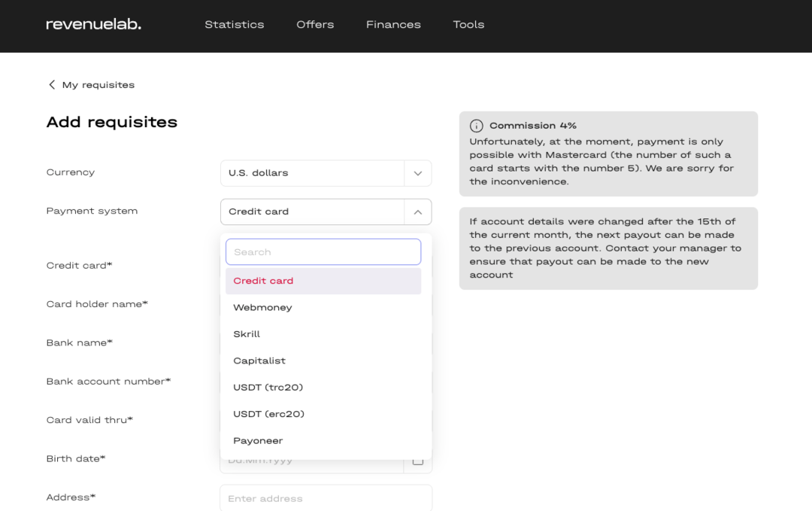Navigate to Tools in the top bar
812x511 pixels.
click(x=468, y=25)
